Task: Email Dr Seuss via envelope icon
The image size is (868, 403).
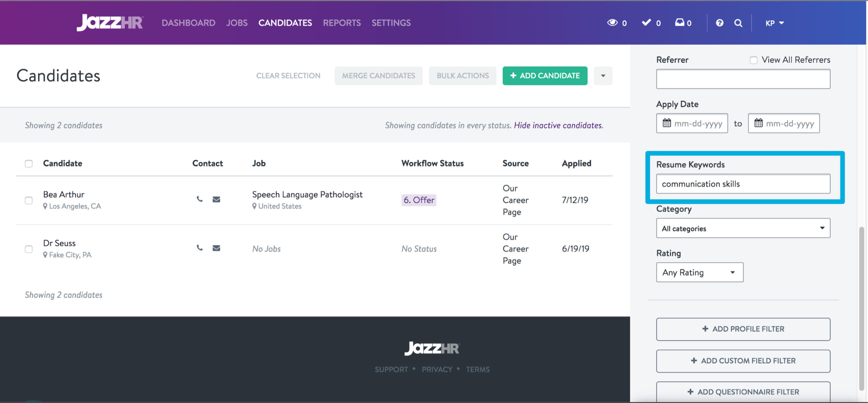Action: point(216,248)
